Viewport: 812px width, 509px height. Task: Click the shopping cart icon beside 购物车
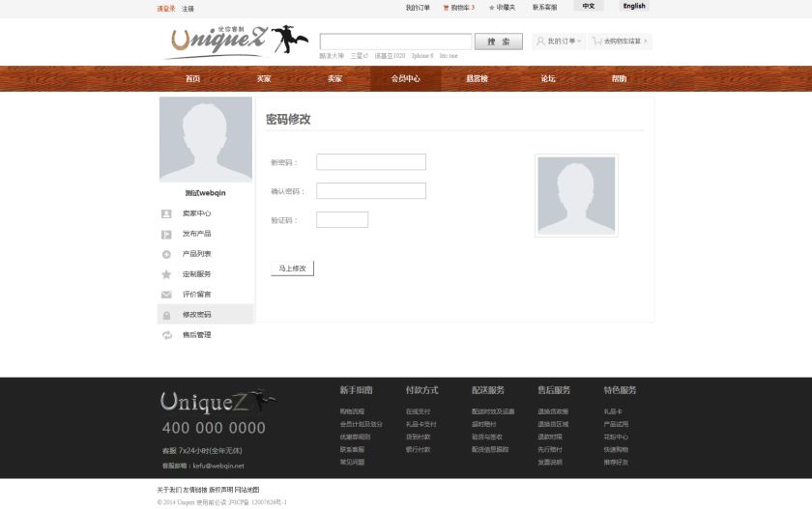tap(446, 8)
